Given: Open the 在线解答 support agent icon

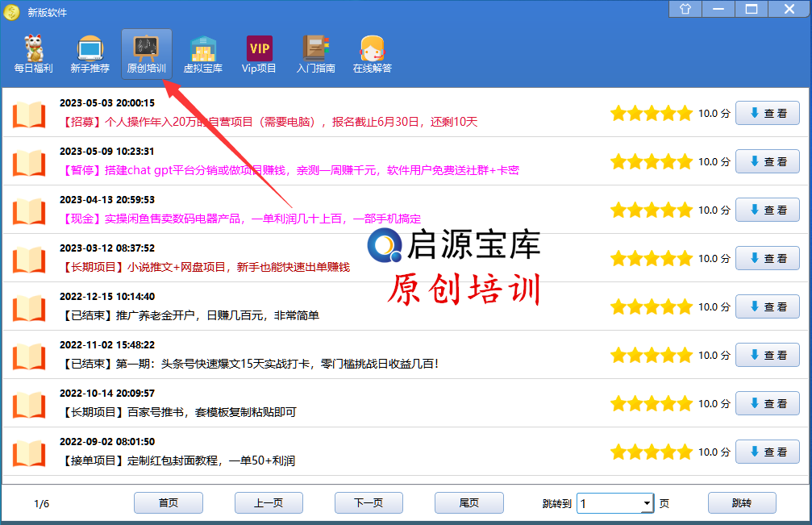Looking at the screenshot, I should click(373, 54).
